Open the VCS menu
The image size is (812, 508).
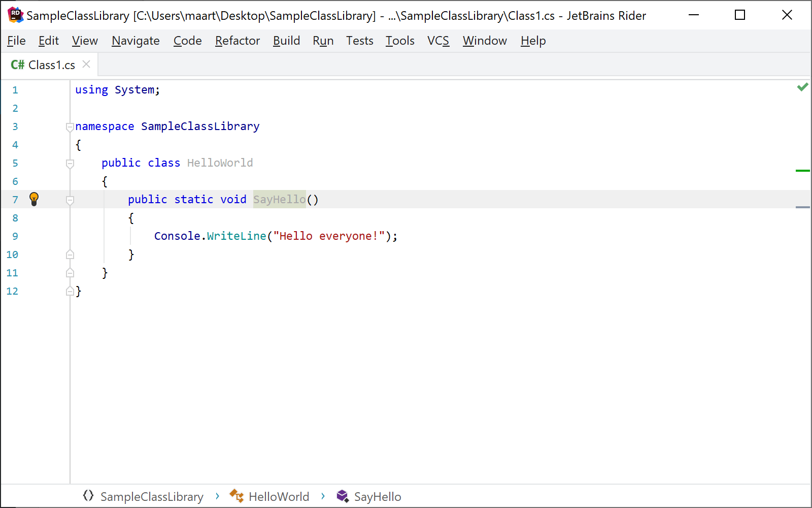[x=437, y=41]
